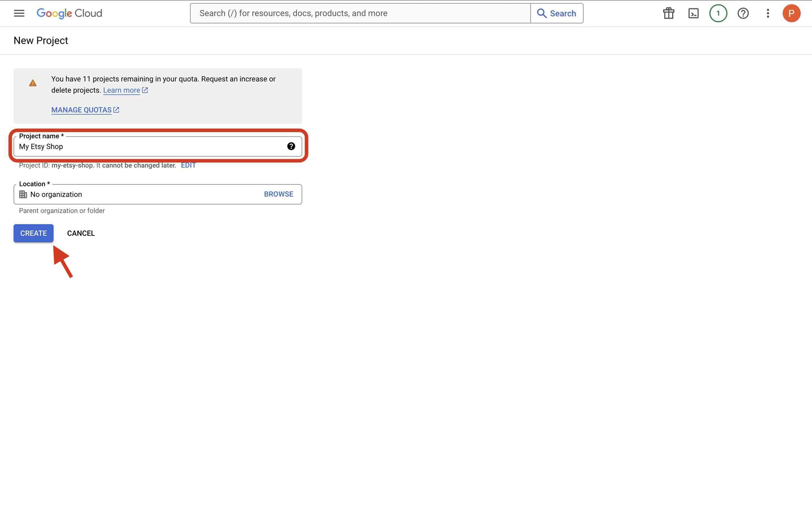Open Help via the question mark icon
This screenshot has width=812, height=507.
[743, 13]
